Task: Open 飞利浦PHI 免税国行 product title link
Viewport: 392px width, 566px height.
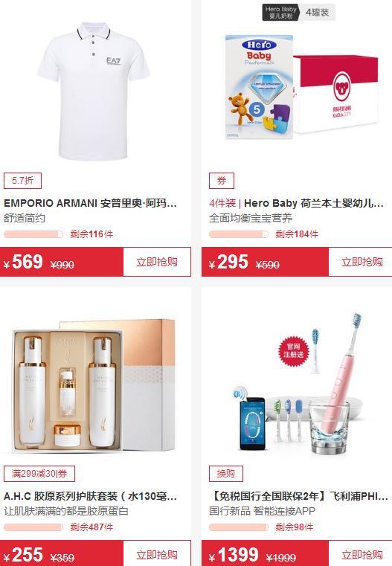Action: coord(298,496)
